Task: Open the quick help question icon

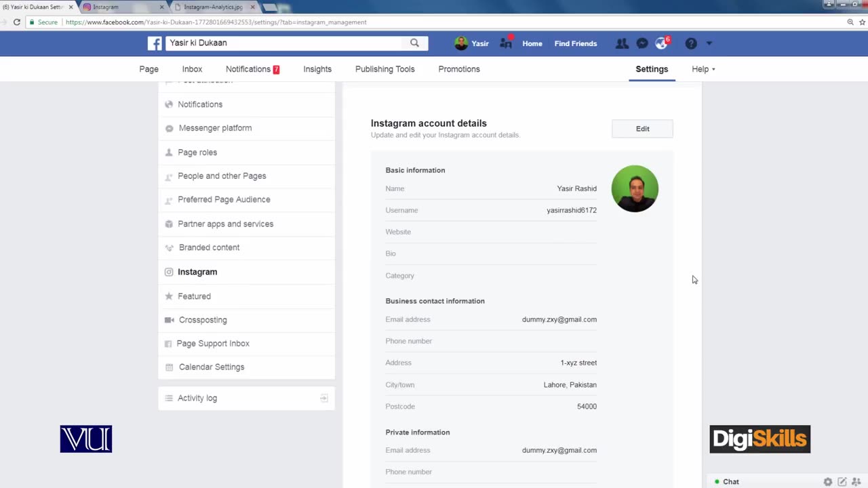Action: point(691,43)
